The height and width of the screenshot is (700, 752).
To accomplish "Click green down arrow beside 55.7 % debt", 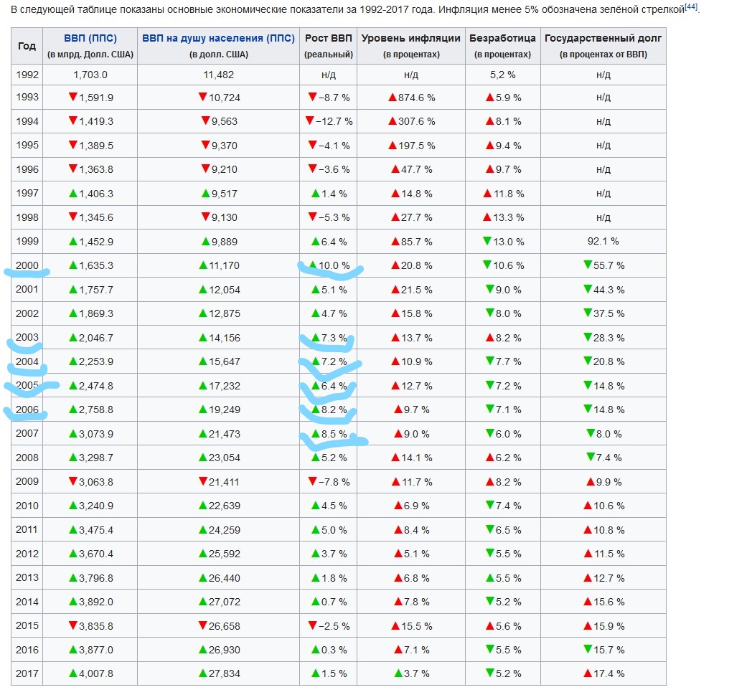I will click(x=587, y=265).
